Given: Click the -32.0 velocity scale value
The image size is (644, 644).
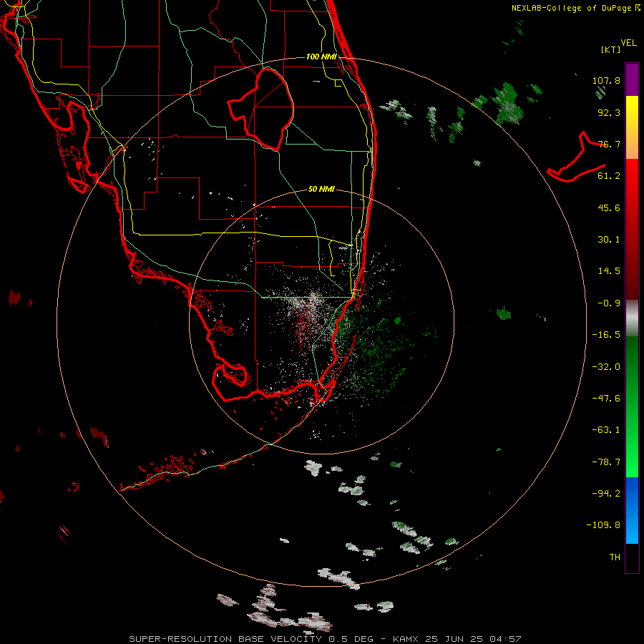Looking at the screenshot, I should click(x=606, y=367).
